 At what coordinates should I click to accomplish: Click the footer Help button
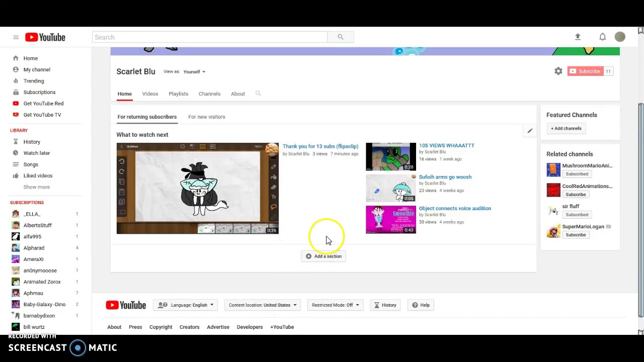421,305
